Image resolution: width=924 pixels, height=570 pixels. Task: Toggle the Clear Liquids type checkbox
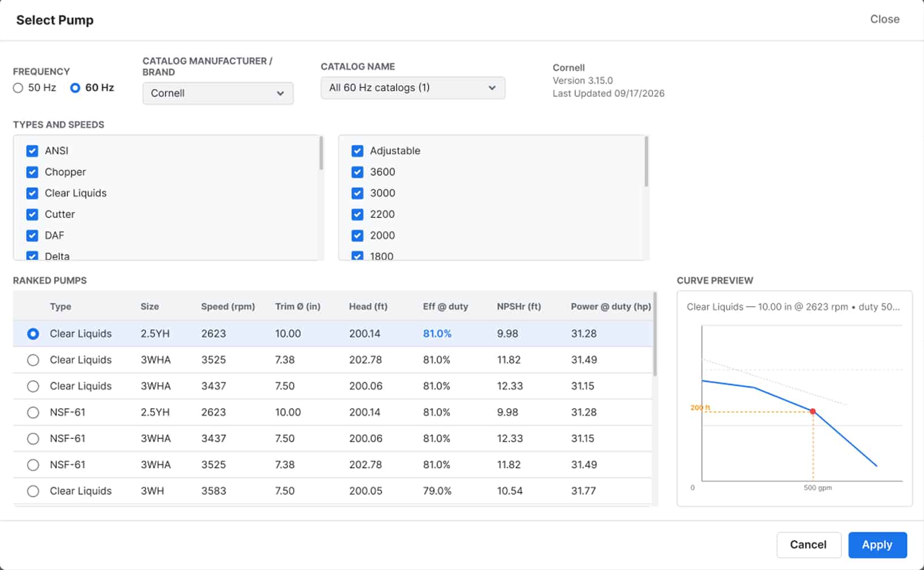pyautogui.click(x=32, y=193)
